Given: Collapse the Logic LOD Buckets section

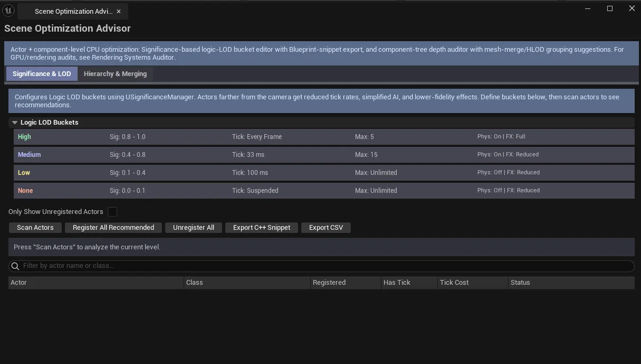Looking at the screenshot, I should pos(15,122).
